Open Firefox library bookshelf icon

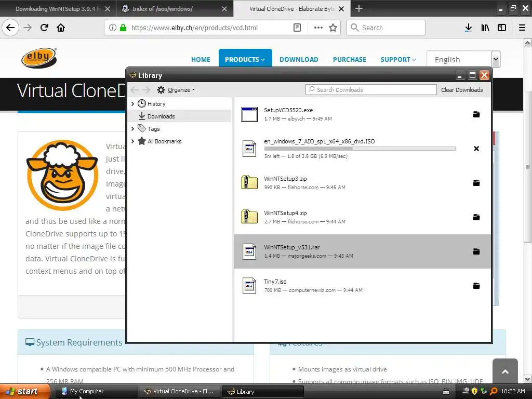tap(485, 28)
